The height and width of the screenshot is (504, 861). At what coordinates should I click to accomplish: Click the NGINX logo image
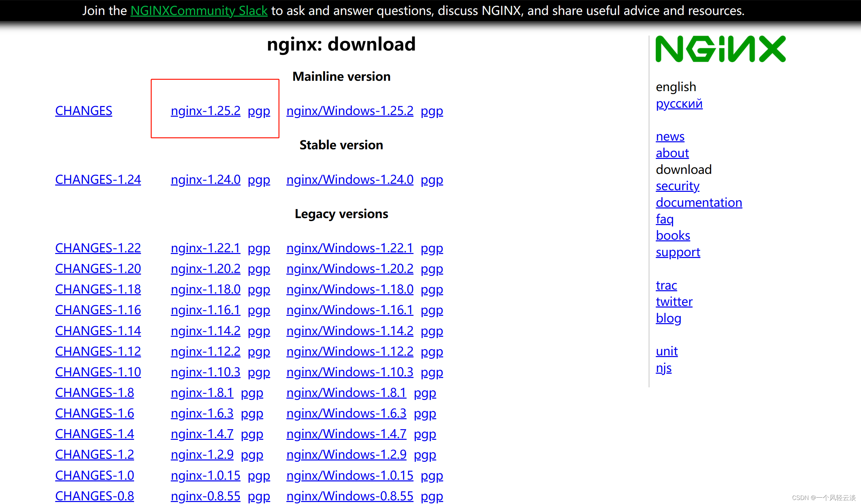(x=720, y=49)
